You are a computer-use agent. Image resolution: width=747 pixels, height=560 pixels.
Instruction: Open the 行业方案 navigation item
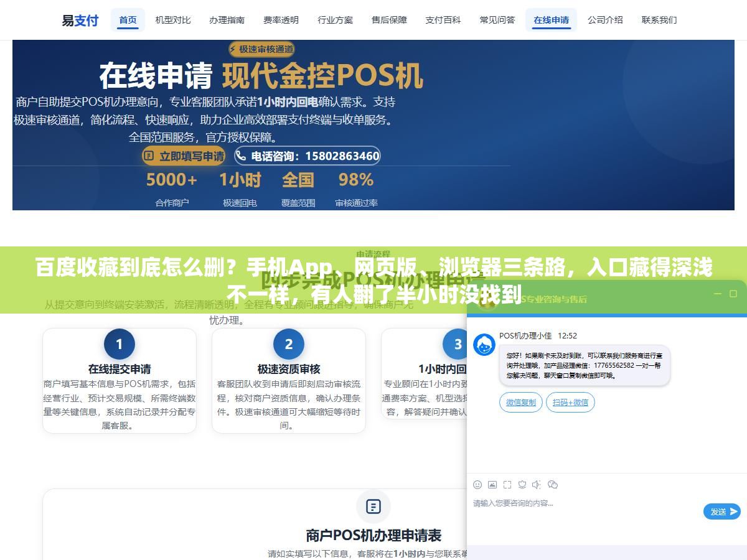(x=336, y=20)
